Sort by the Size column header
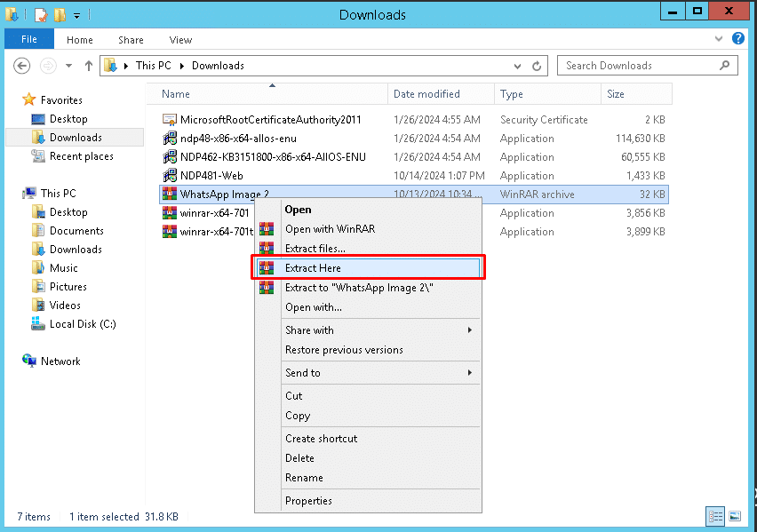Screen dimensions: 757x532 pyautogui.click(x=636, y=93)
